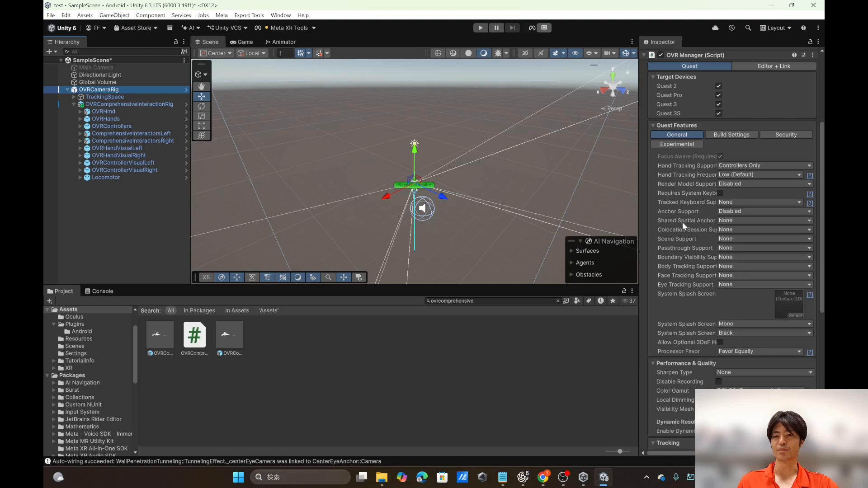Select the Rect tool in Scene
This screenshot has height=488, width=868.
pos(202,126)
